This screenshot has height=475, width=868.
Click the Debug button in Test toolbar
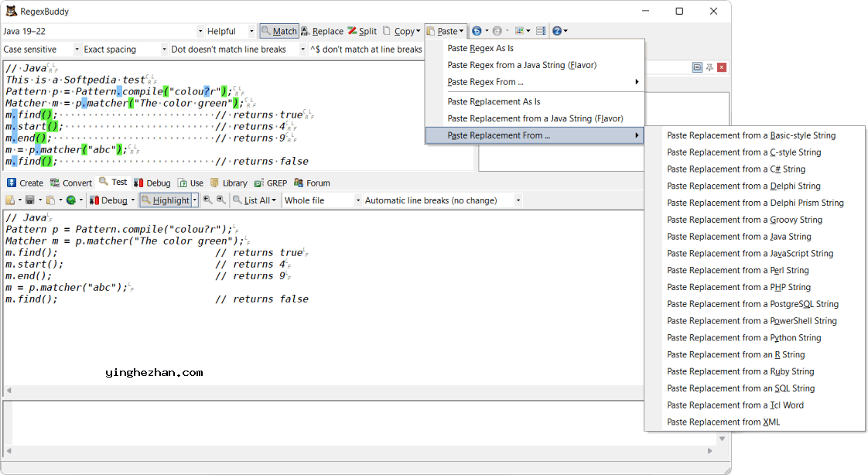(x=108, y=200)
